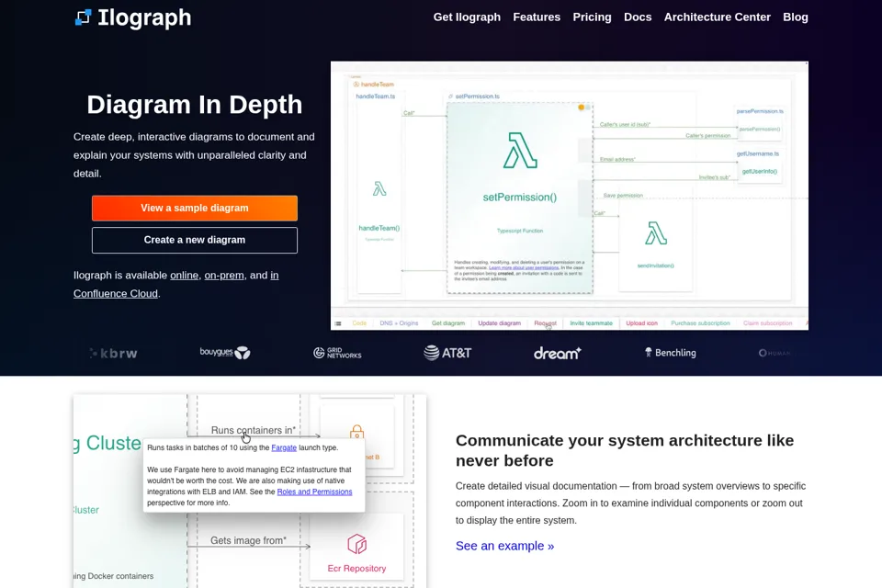
Task: Click the handleTeam() lambda icon
Action: coord(379,189)
